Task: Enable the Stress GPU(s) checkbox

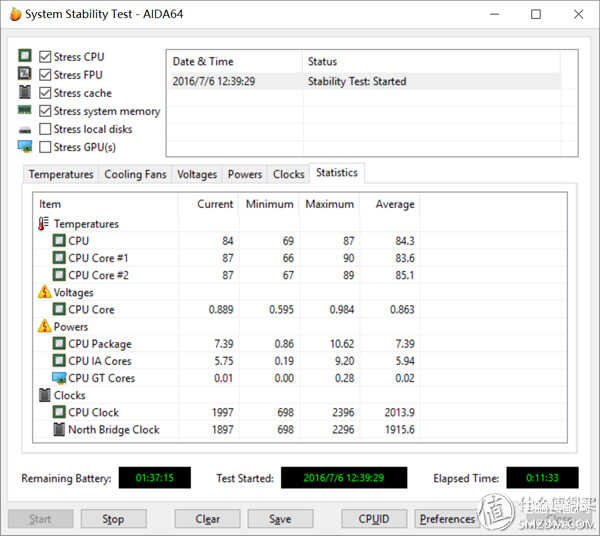Action: click(45, 147)
